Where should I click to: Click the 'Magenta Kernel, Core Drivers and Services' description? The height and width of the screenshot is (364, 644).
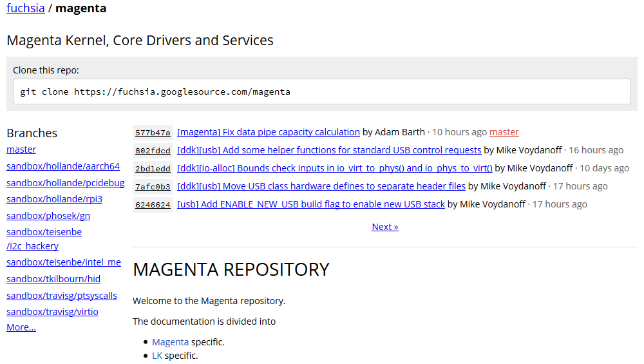(x=140, y=40)
